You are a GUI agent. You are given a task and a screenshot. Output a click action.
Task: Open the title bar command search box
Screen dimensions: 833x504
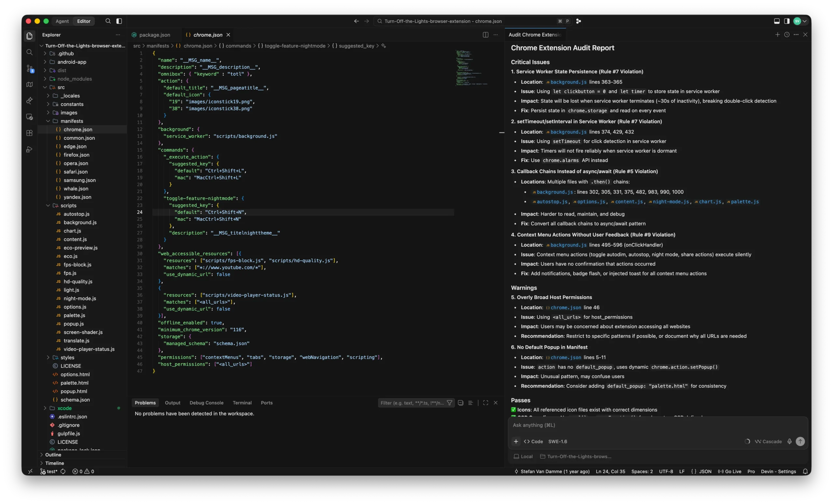click(x=472, y=21)
